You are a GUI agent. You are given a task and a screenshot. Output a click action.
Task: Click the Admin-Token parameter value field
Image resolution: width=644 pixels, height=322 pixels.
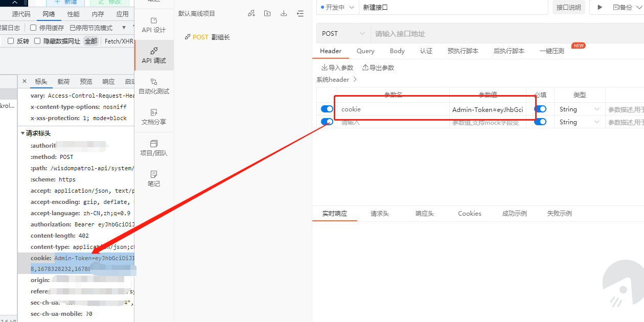coord(488,109)
